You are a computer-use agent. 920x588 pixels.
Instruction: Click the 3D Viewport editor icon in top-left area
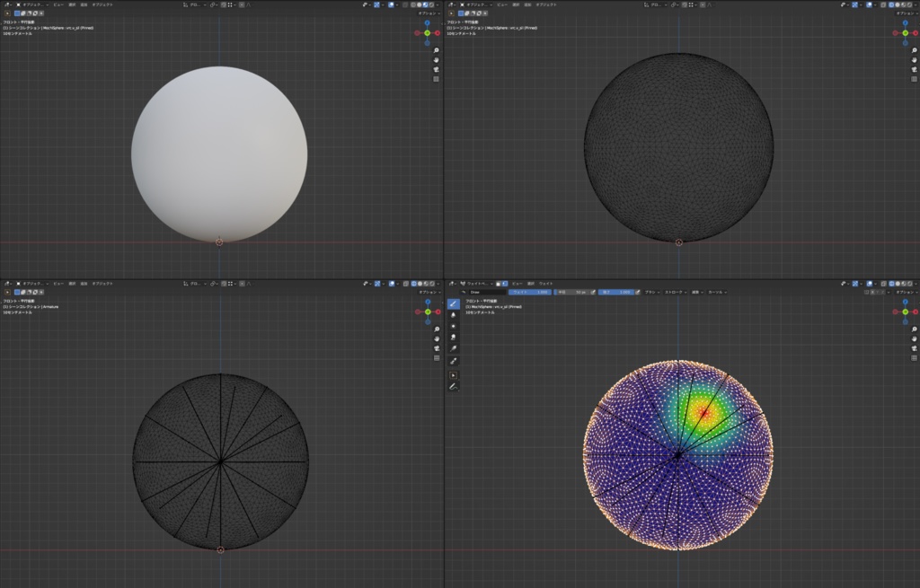(7, 4)
